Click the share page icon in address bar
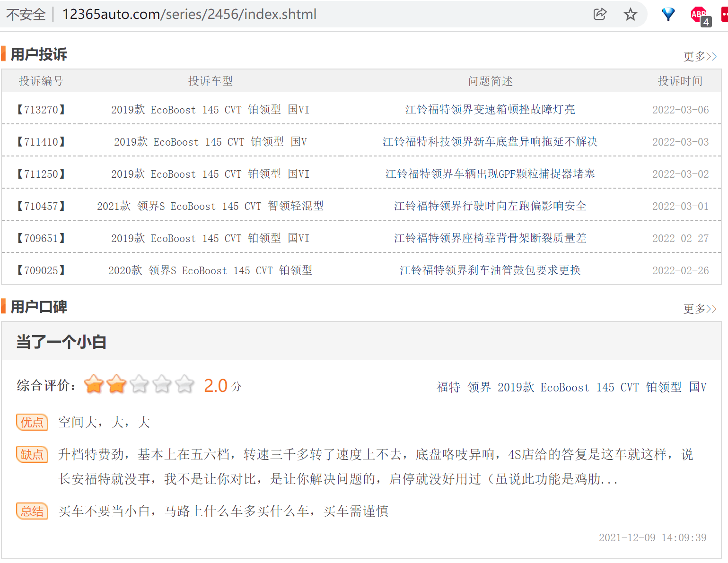This screenshot has height=563, width=728. [600, 14]
